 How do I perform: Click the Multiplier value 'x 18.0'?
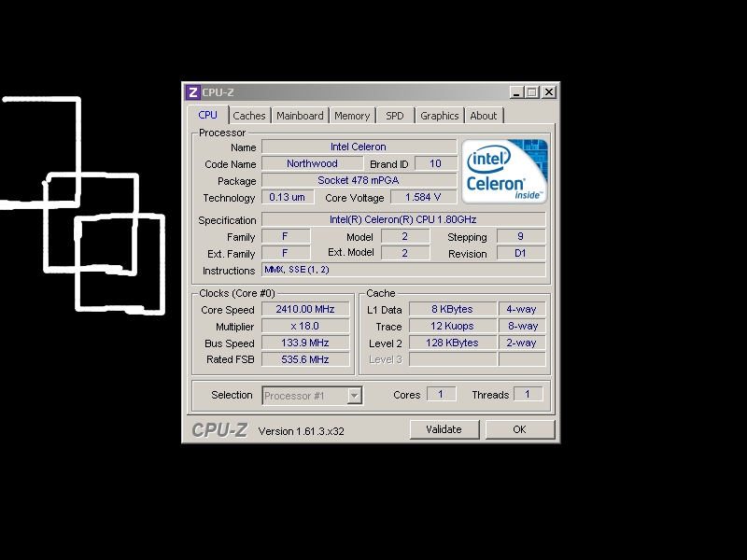click(305, 326)
